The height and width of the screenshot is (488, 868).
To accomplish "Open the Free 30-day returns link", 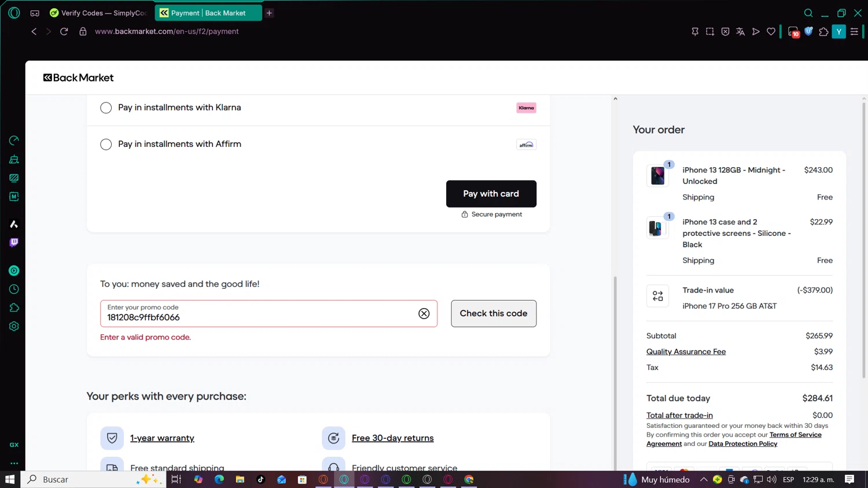I will (x=393, y=438).
